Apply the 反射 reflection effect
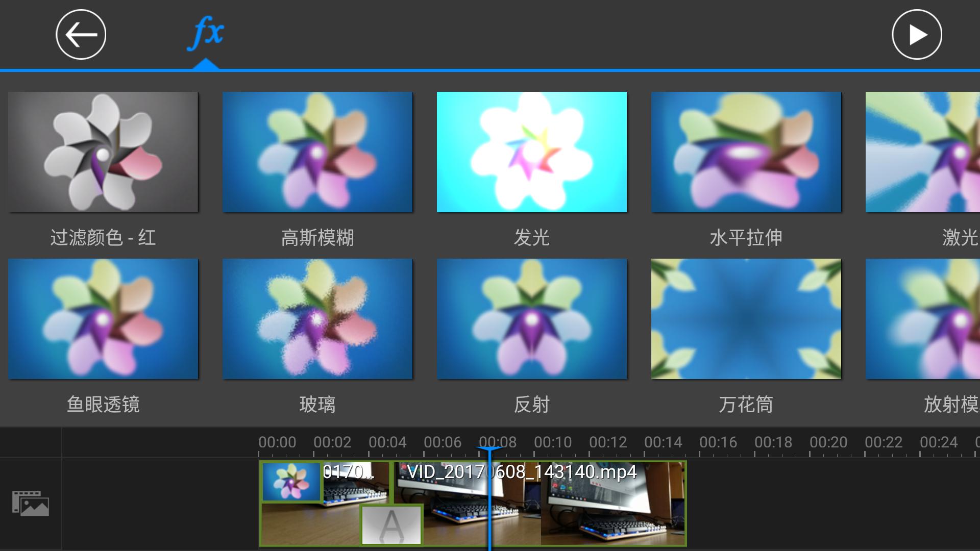 [531, 318]
